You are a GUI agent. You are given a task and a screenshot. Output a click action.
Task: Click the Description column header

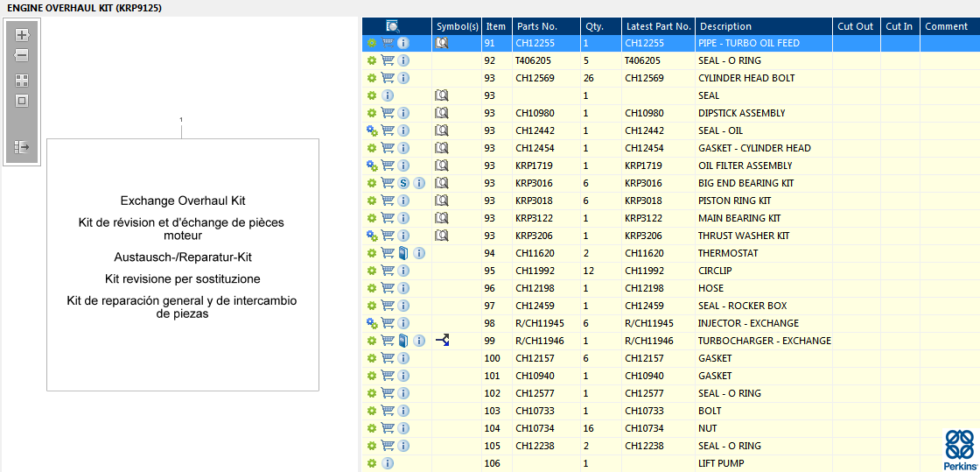pos(725,26)
